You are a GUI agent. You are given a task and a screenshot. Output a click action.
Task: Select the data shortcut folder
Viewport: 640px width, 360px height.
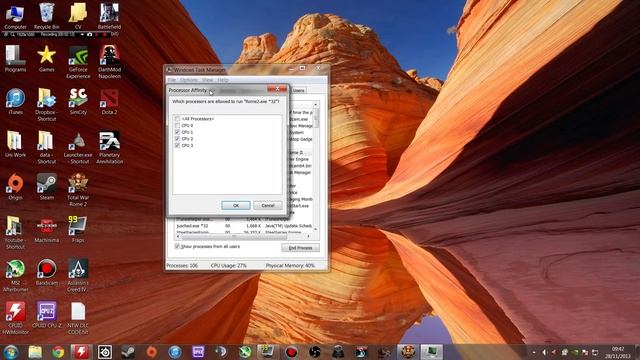[47, 147]
